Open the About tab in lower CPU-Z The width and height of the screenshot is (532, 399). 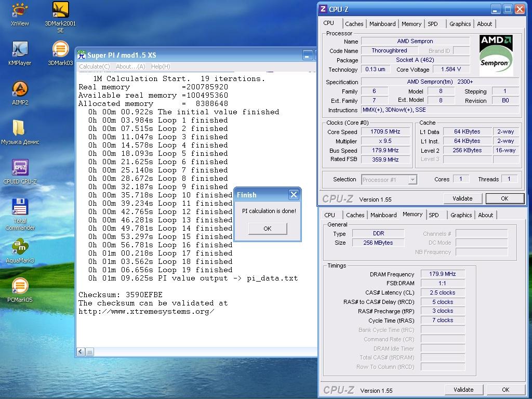pos(486,215)
